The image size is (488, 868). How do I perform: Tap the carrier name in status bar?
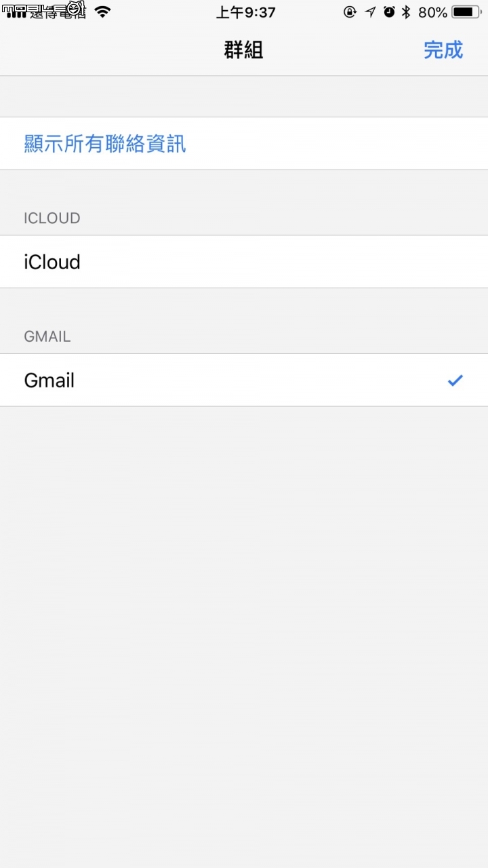coord(58,12)
